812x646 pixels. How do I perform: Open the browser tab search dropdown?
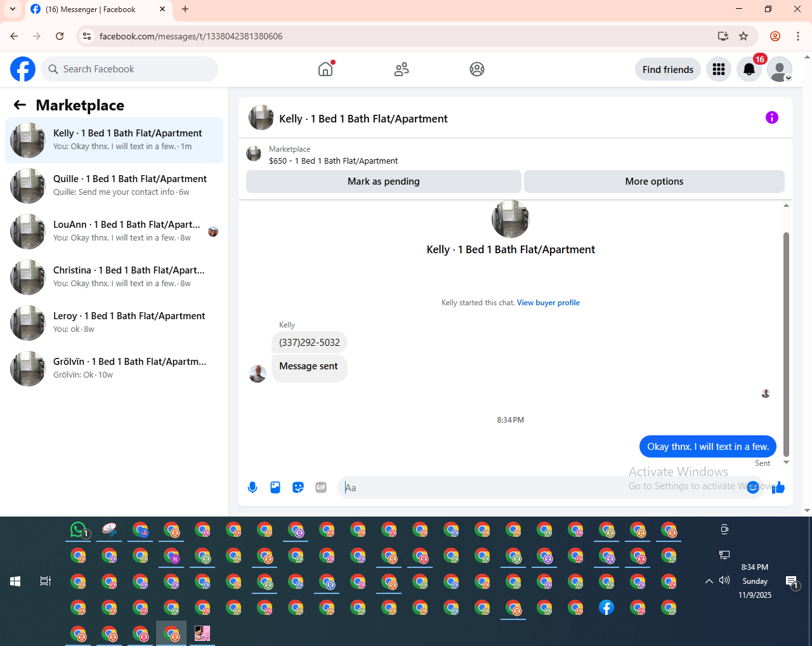13,9
